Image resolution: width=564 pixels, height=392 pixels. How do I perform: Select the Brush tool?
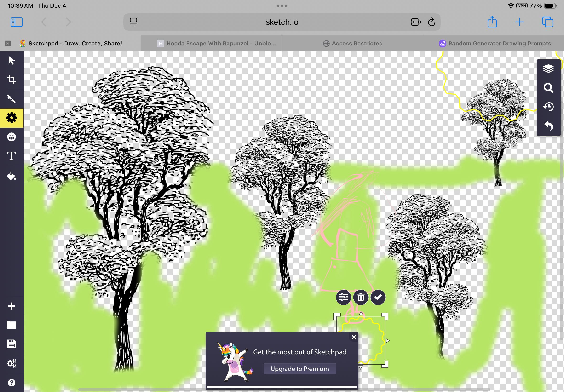coord(11,99)
